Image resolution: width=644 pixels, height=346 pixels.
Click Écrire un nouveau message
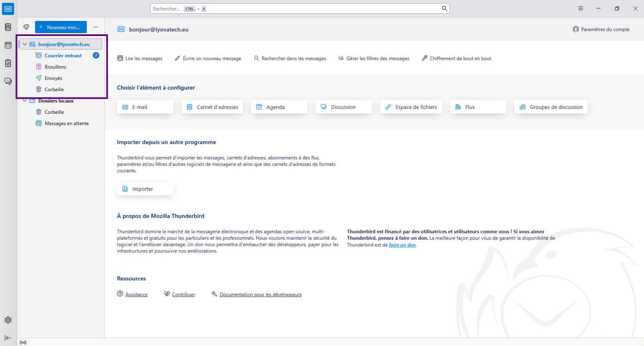(208, 59)
